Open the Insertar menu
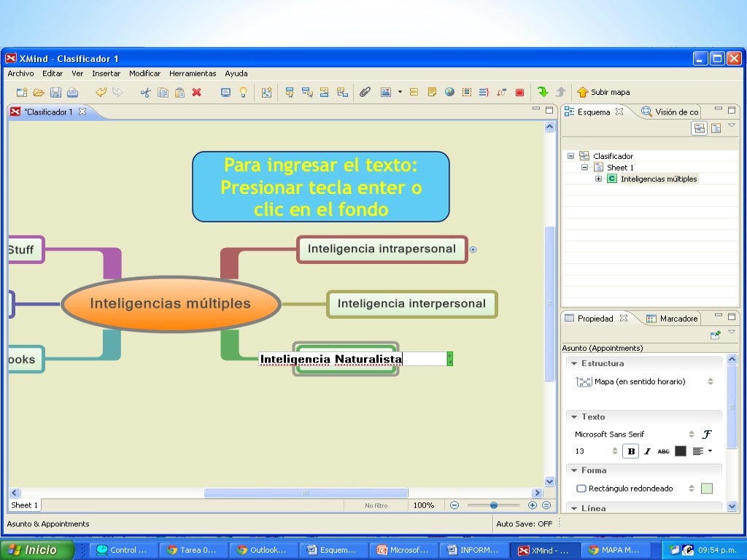747x560 pixels. point(106,74)
